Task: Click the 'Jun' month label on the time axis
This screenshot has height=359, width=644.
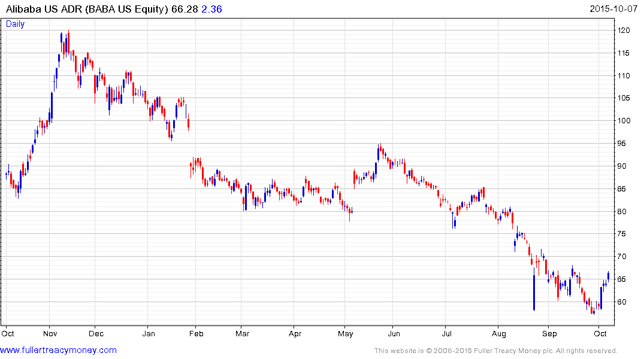Action: pyautogui.click(x=394, y=333)
